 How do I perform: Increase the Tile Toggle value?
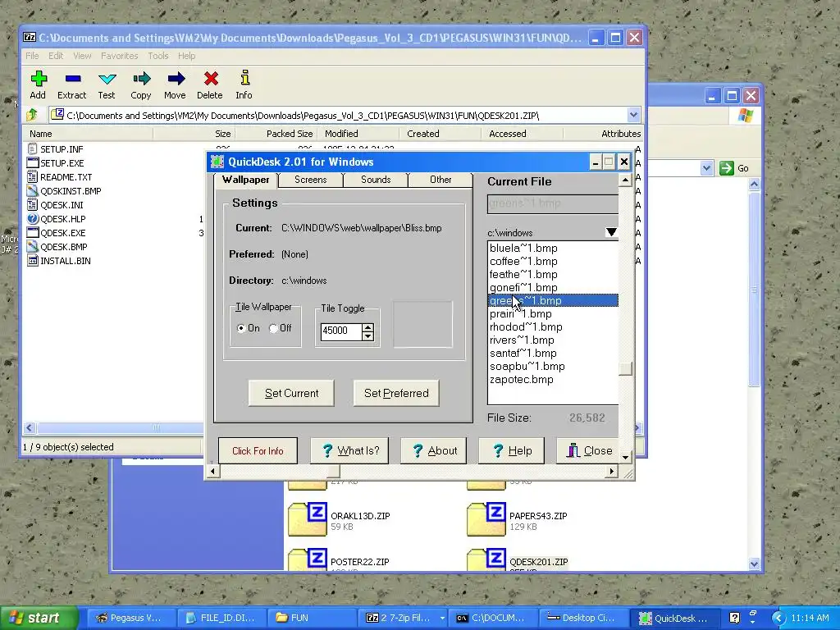[x=367, y=327]
